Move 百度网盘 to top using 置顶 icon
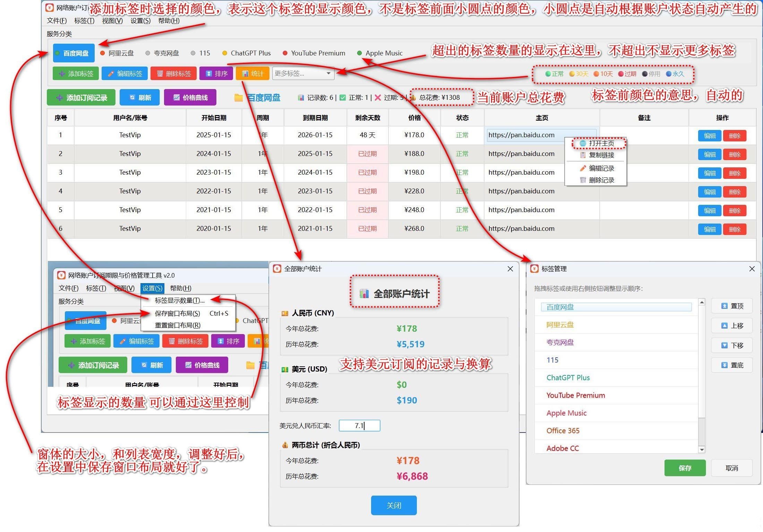 (731, 306)
